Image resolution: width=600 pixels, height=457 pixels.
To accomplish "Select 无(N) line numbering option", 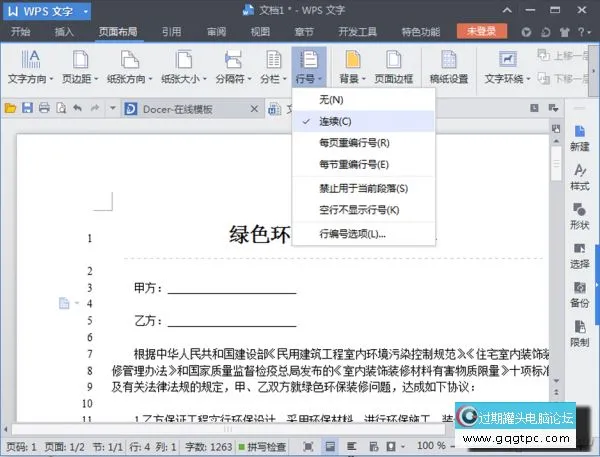I will coord(364,100).
